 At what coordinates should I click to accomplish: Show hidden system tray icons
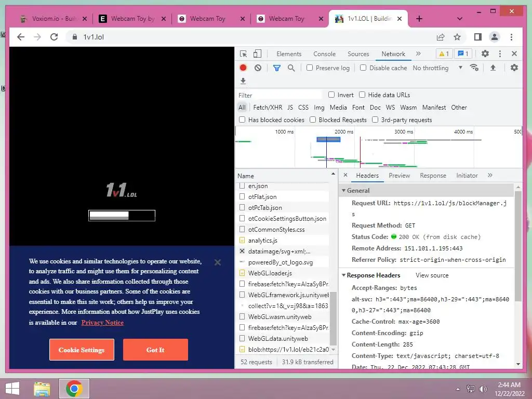458,389
